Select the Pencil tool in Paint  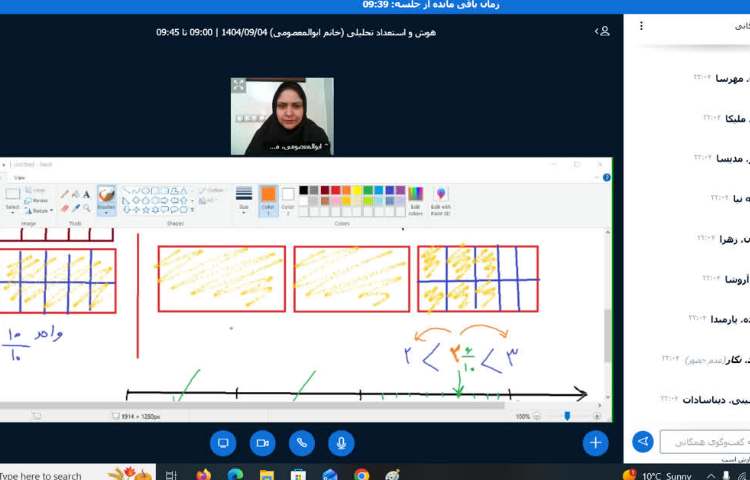tap(64, 194)
